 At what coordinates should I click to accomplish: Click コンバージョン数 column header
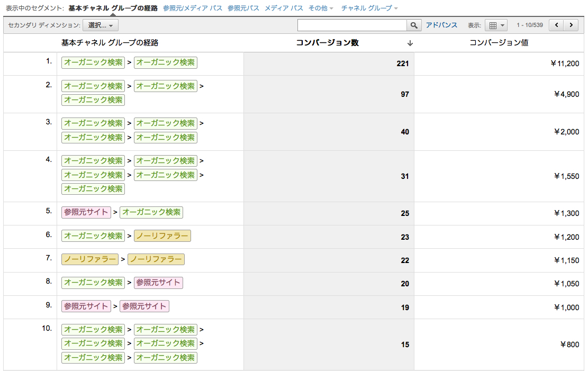[x=328, y=43]
